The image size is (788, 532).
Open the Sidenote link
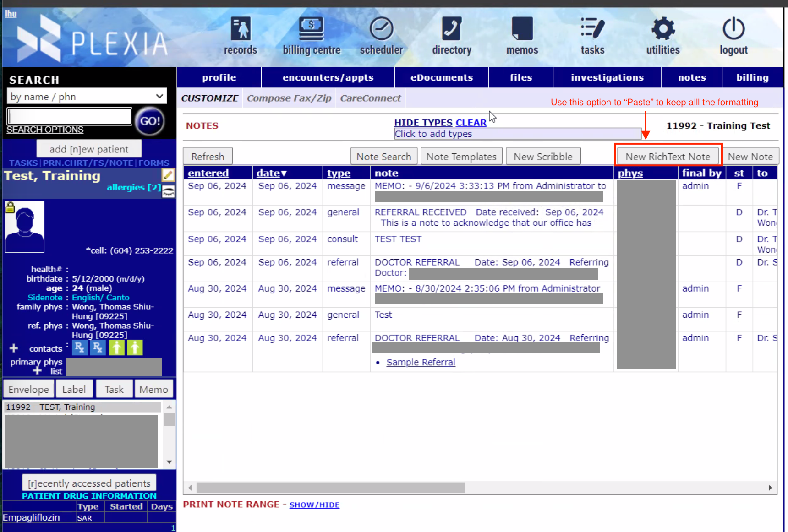pos(45,298)
